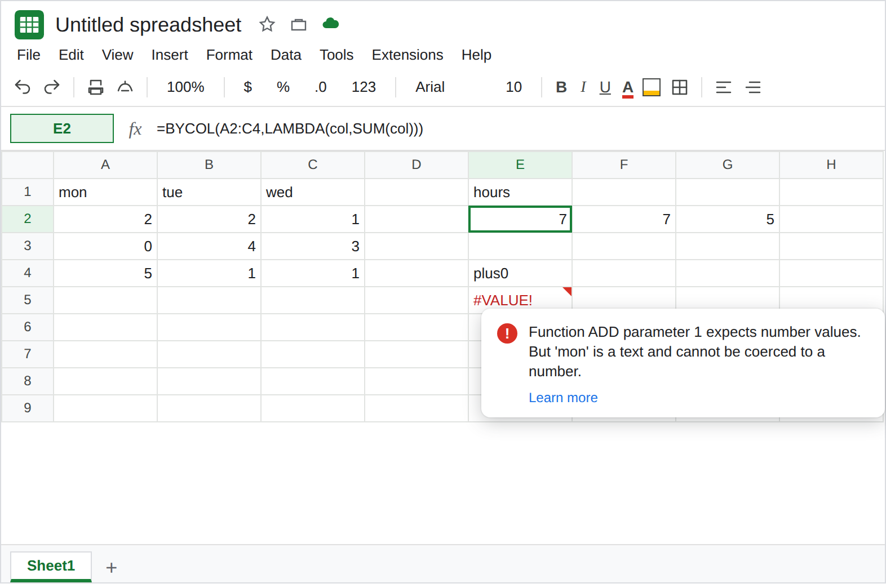The height and width of the screenshot is (588, 886).
Task: Star the Untitled spreadsheet
Action: point(267,24)
